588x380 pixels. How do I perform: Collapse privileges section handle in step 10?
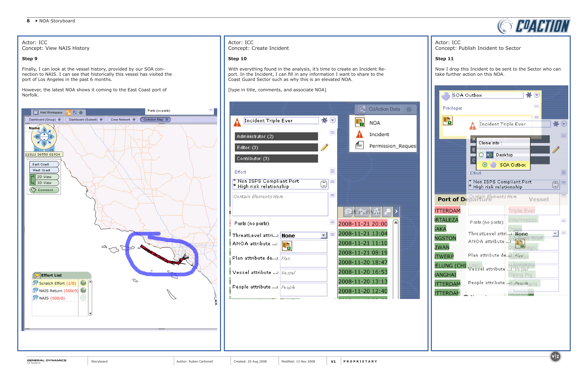tap(333, 132)
